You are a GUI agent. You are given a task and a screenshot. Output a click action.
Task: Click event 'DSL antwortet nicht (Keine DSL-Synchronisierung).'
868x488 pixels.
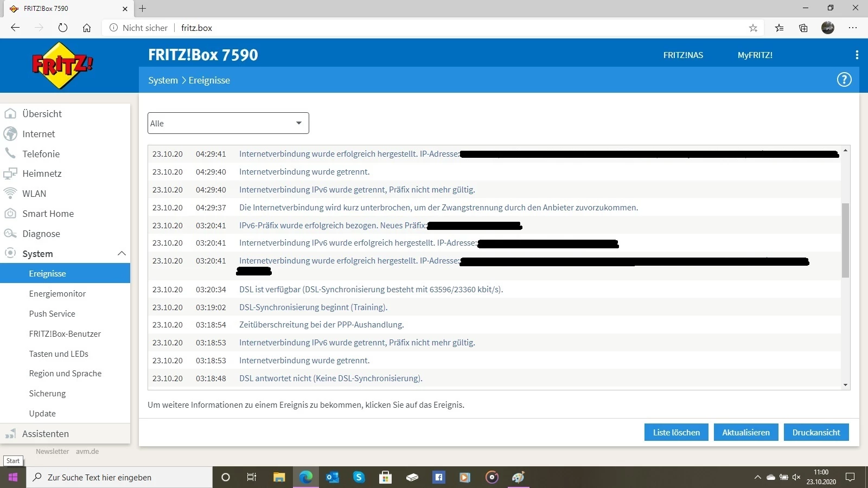(330, 378)
